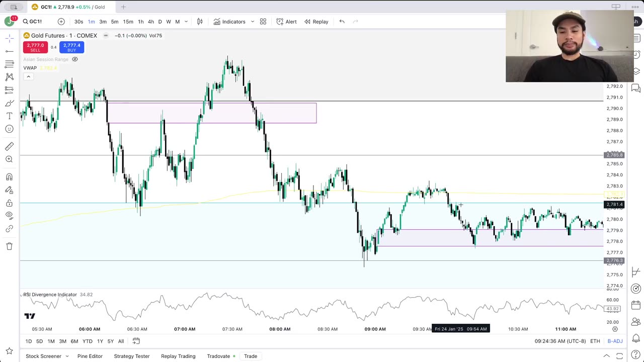Open the tab switcher icon at top left
644x362 pixels.
click(x=14, y=7)
